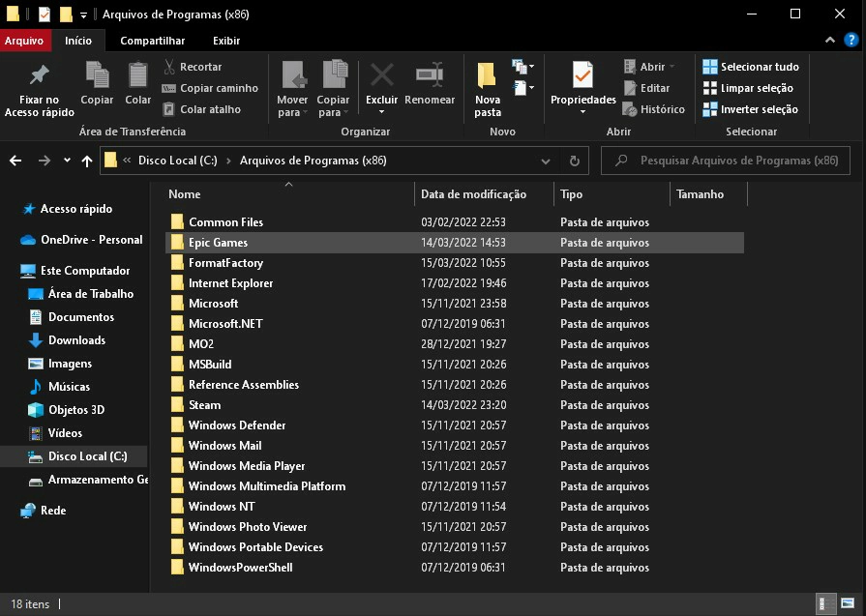Click Selecionar tudo
The width and height of the screenshot is (866, 616).
click(x=751, y=67)
